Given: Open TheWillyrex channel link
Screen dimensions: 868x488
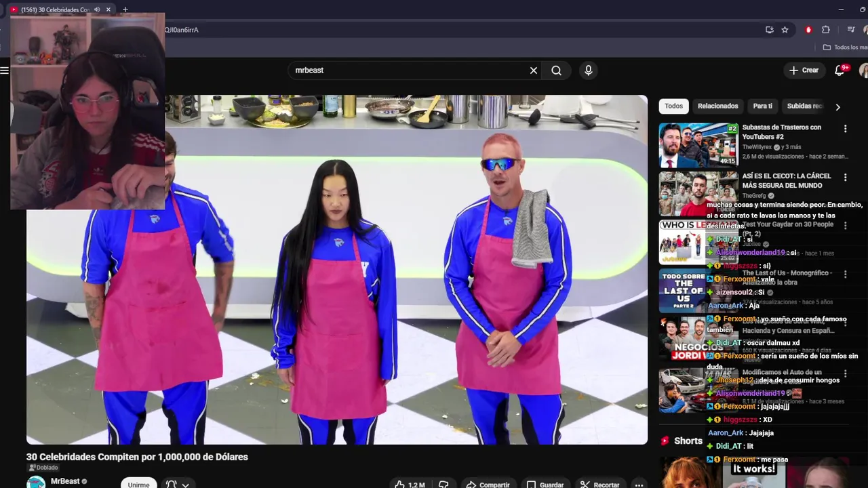Looking at the screenshot, I should click(757, 147).
